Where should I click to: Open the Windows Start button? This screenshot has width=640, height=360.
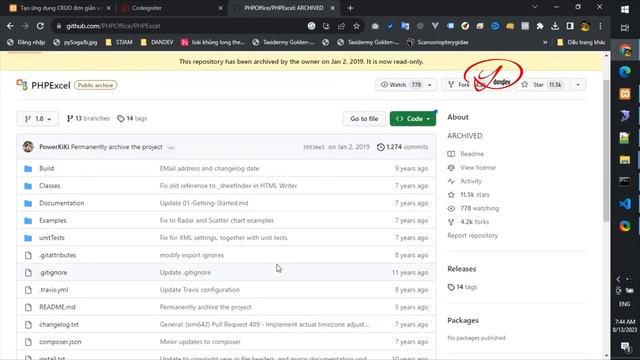[624, 9]
